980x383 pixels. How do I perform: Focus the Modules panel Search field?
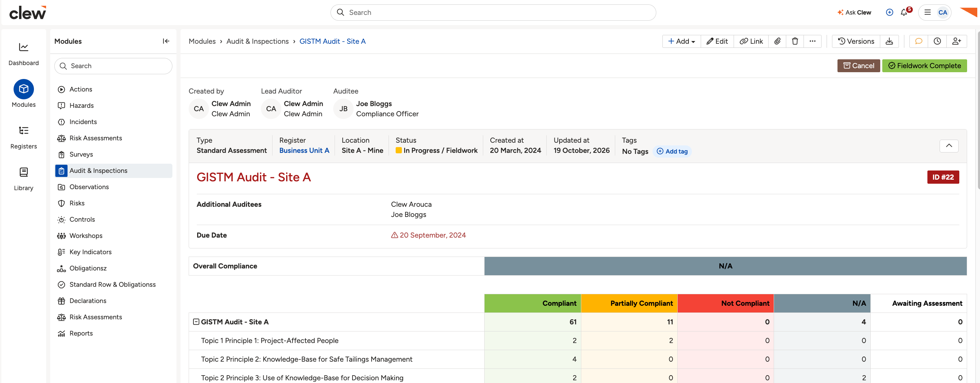pos(113,66)
